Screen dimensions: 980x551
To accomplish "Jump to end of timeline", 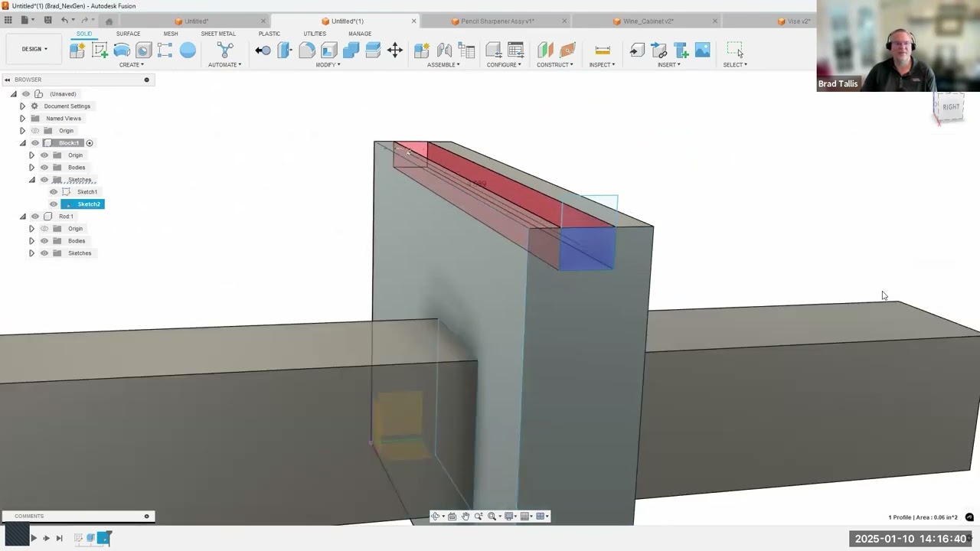I will point(59,538).
